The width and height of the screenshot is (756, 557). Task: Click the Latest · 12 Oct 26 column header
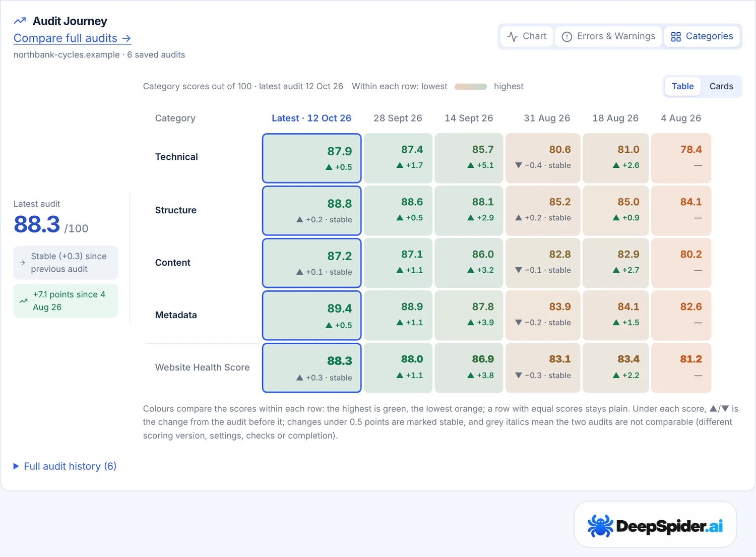(x=311, y=118)
